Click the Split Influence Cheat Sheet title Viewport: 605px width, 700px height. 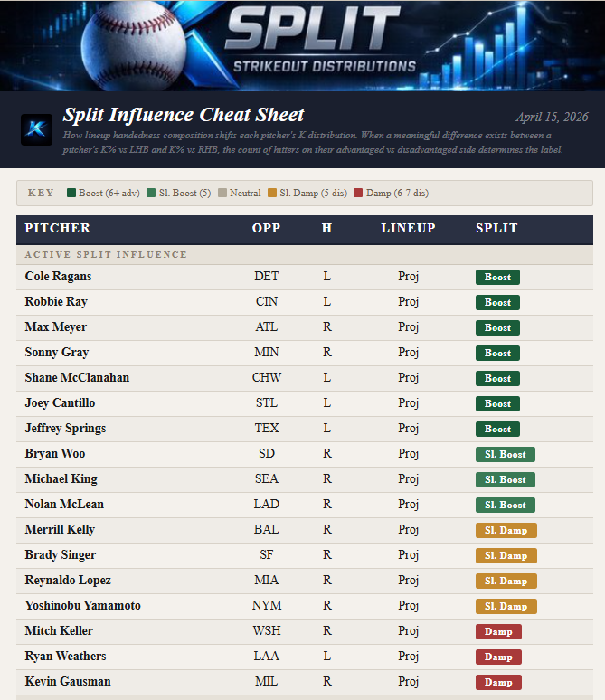click(183, 115)
